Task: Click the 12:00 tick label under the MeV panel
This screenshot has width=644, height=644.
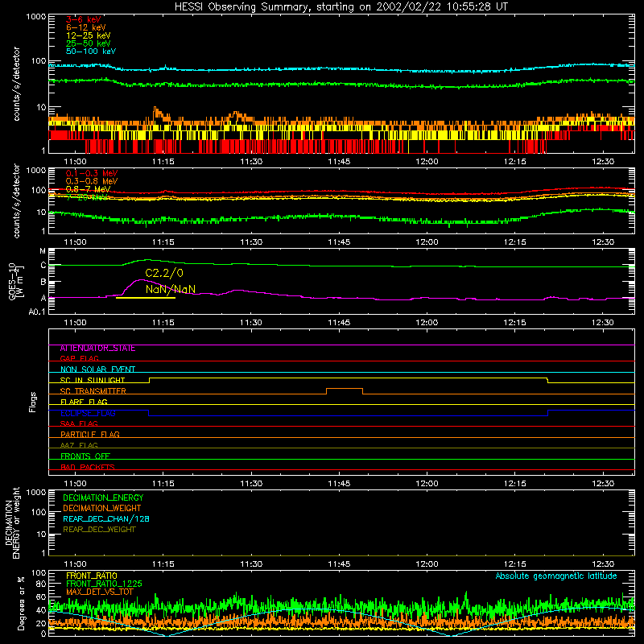Action: [427, 242]
